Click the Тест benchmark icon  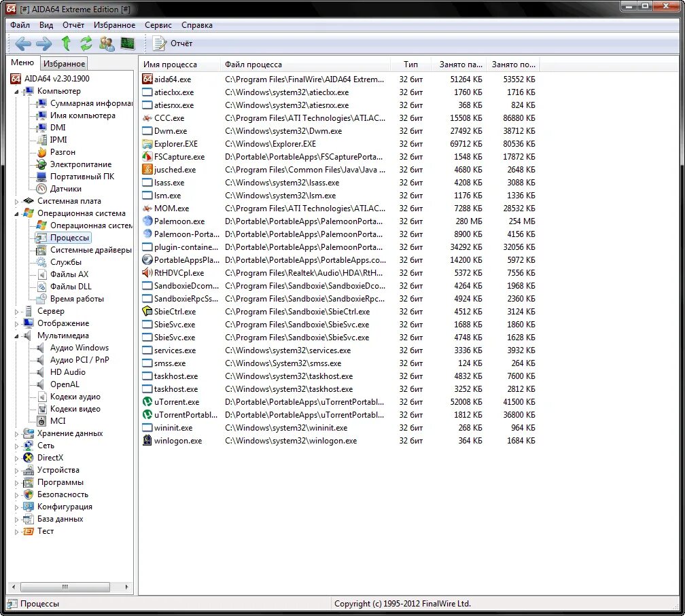(x=29, y=531)
